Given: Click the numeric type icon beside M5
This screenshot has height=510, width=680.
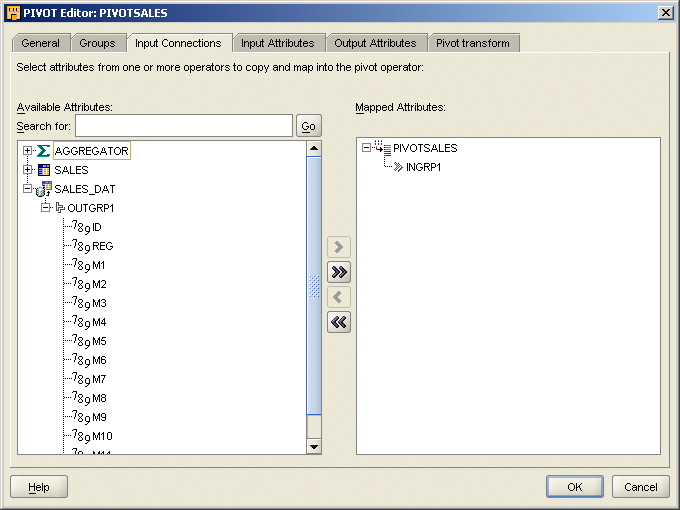Looking at the screenshot, I should pos(81,341).
